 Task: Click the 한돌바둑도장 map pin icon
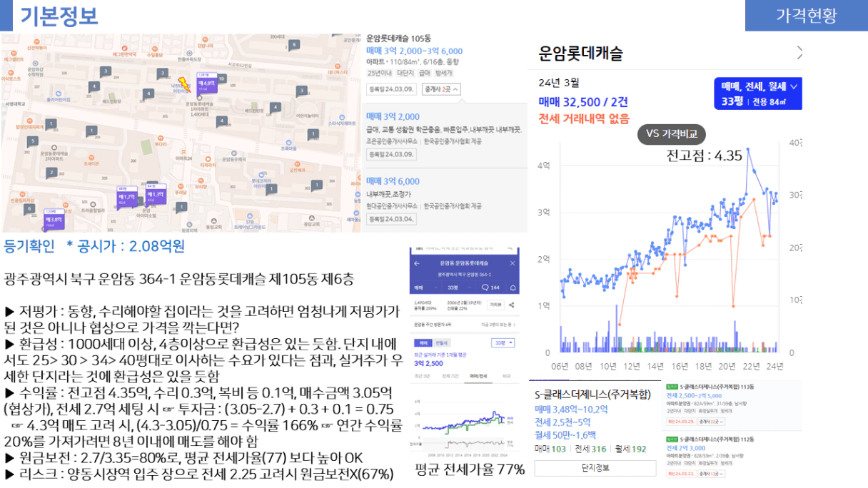click(189, 53)
